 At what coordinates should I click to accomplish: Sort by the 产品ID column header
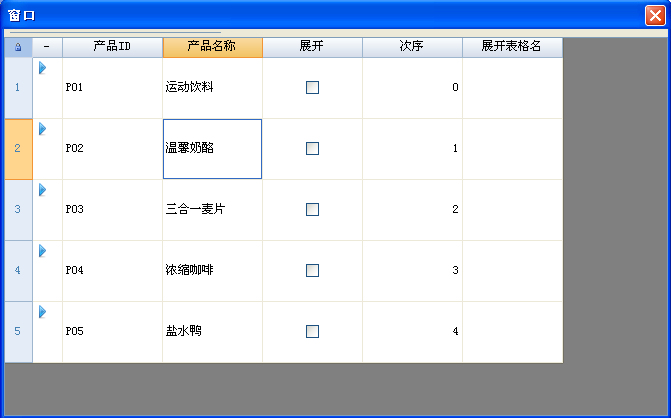tap(113, 47)
